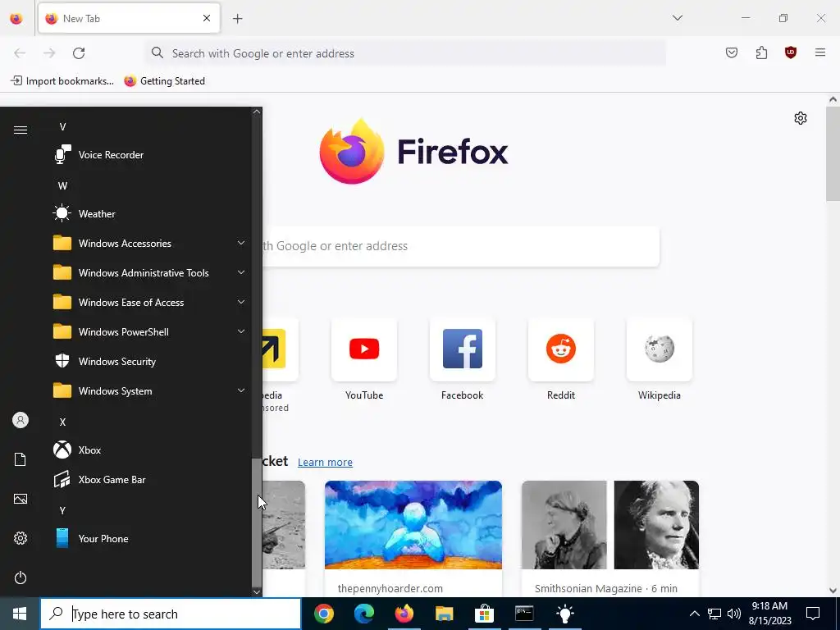Image resolution: width=840 pixels, height=630 pixels.
Task: Open Settings gear in Start sidebar
Action: (21, 538)
